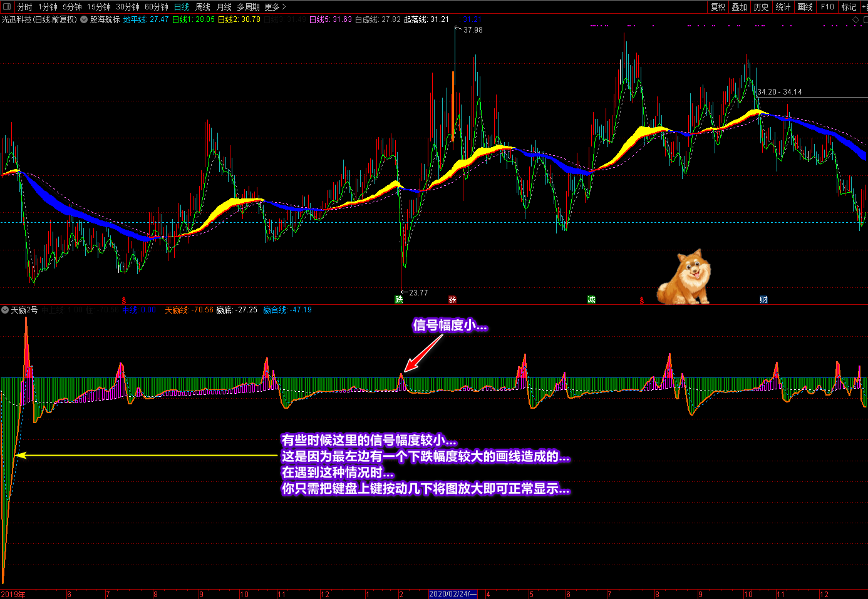Toggle 复权 price adjustment

[718, 7]
